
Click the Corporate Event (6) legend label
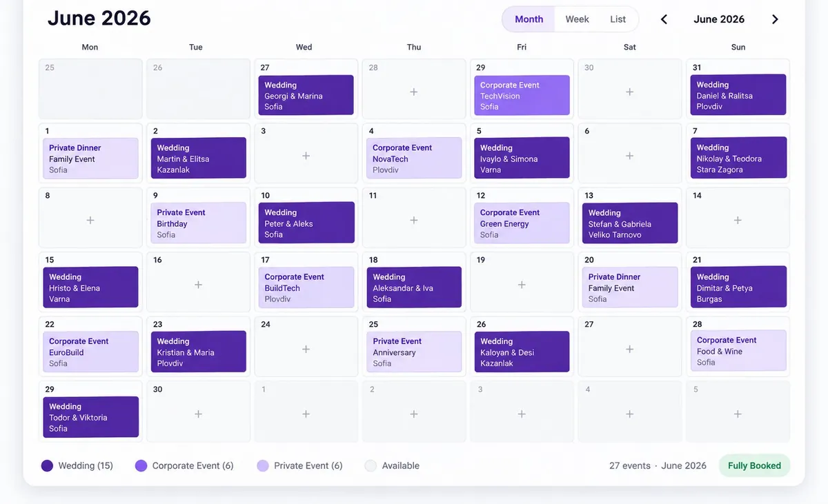pyautogui.click(x=193, y=465)
